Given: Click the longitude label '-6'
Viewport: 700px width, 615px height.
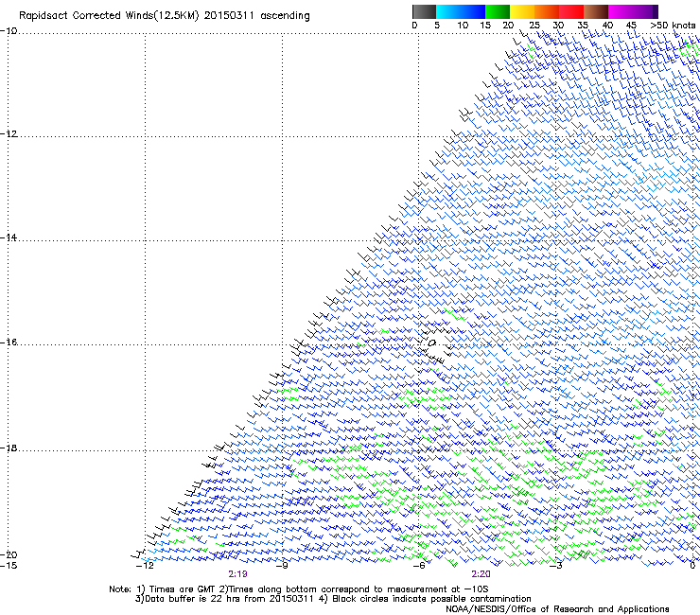Looking at the screenshot, I should click(419, 566).
